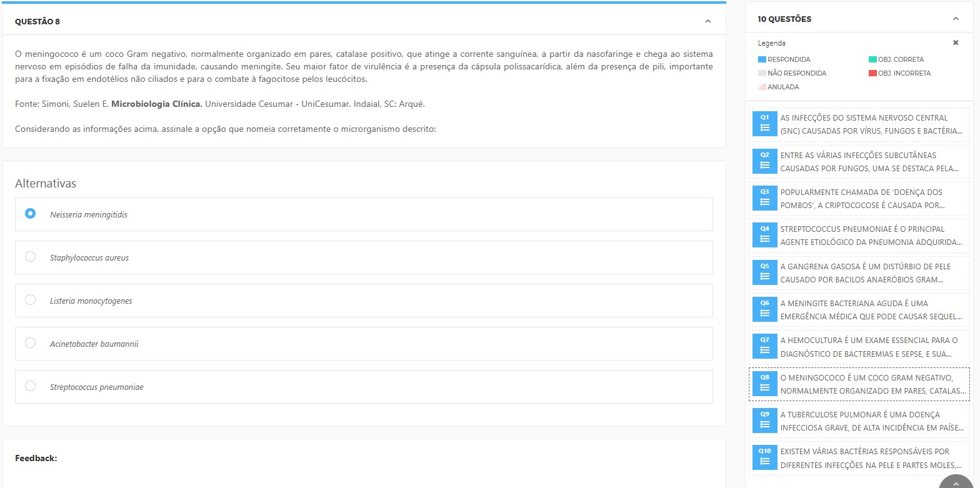Image resolution: width=980 pixels, height=488 pixels.
Task: Select Neisseria meningitidis radio option
Action: (x=30, y=214)
